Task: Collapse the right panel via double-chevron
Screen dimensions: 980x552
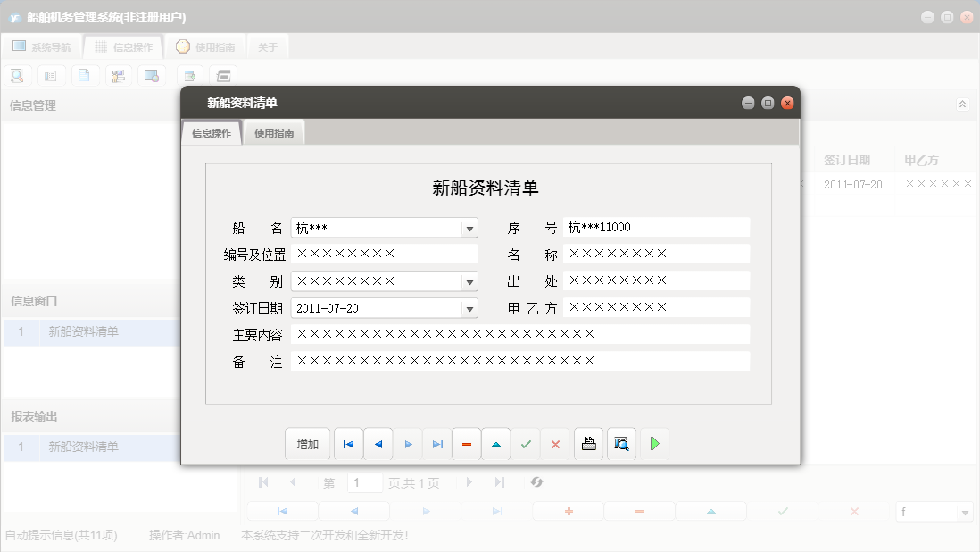Action: [x=962, y=104]
